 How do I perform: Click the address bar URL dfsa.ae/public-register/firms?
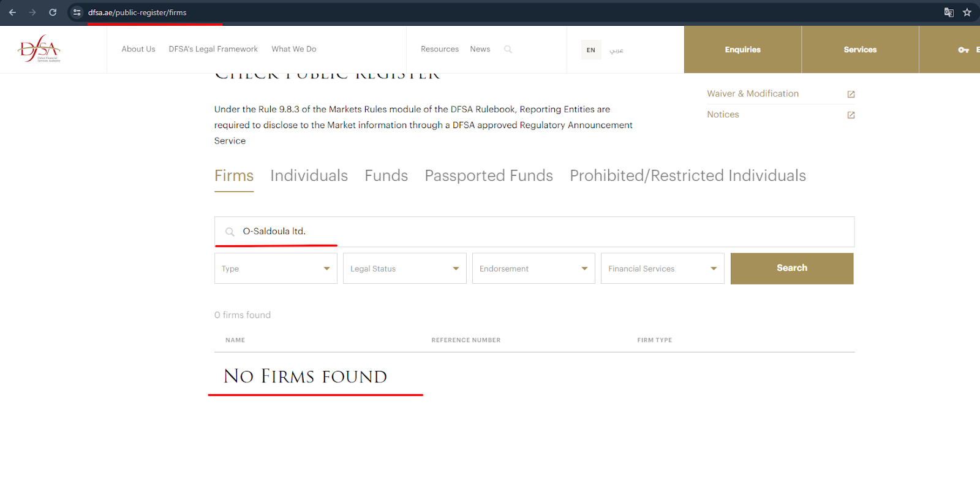pos(137,12)
